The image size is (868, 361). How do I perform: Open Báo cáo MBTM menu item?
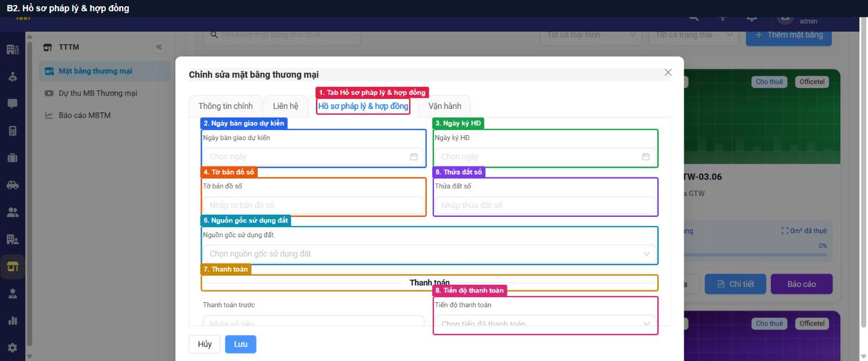tap(105, 115)
